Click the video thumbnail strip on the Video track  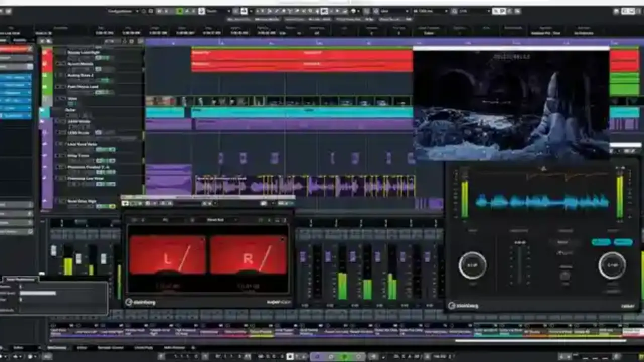coord(279,101)
